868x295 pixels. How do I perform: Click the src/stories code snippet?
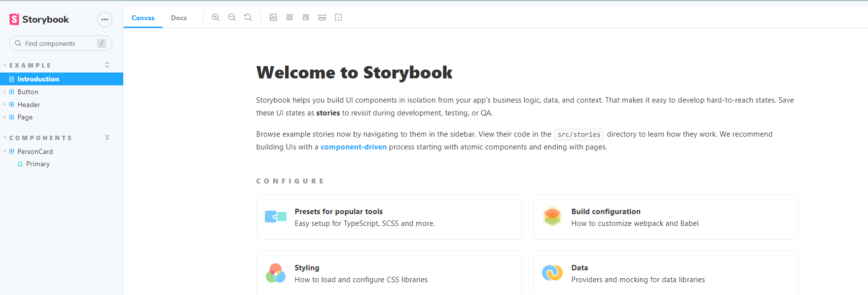(x=579, y=134)
